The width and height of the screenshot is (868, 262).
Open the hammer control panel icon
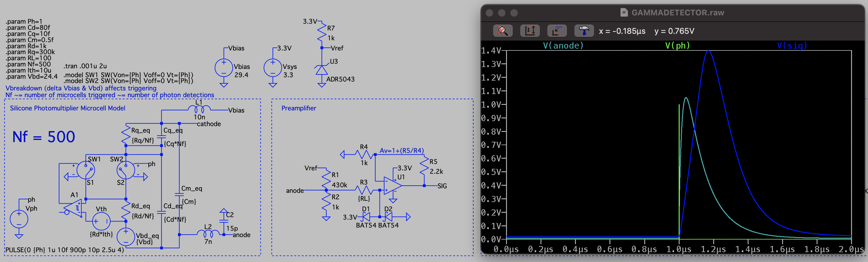[x=584, y=31]
